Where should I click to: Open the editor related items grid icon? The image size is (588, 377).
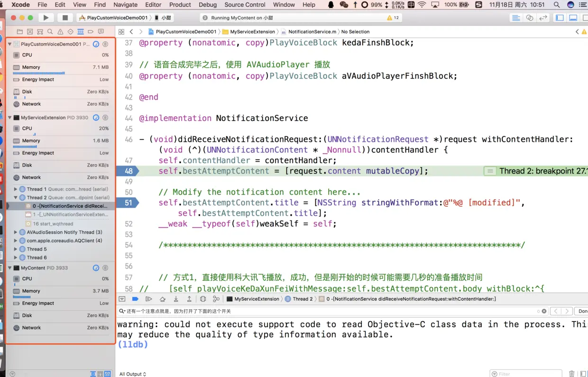point(121,32)
